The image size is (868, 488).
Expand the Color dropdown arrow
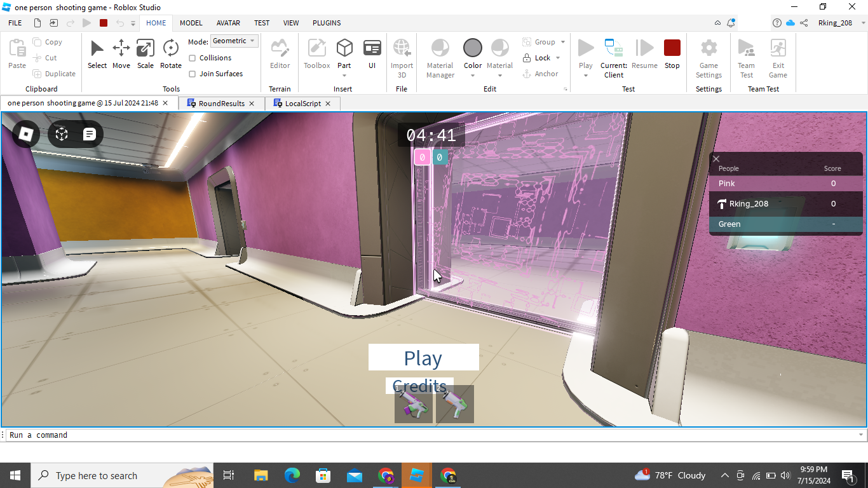coord(473,75)
